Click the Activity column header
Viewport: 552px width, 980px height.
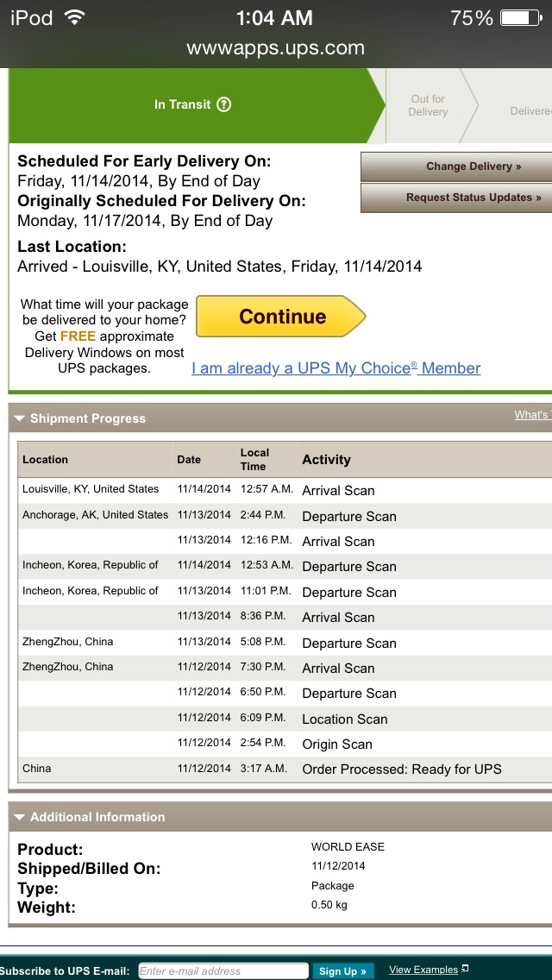point(326,459)
